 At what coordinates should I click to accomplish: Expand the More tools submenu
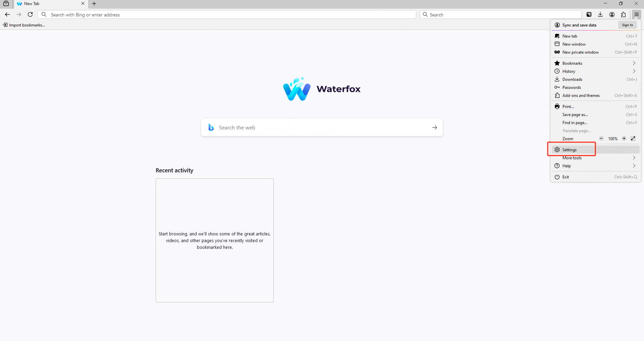click(596, 158)
